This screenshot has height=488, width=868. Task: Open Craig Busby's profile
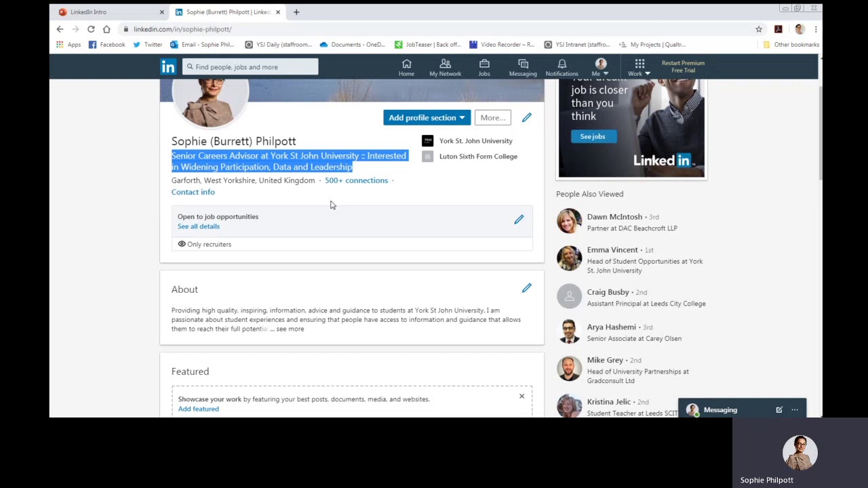(x=608, y=292)
